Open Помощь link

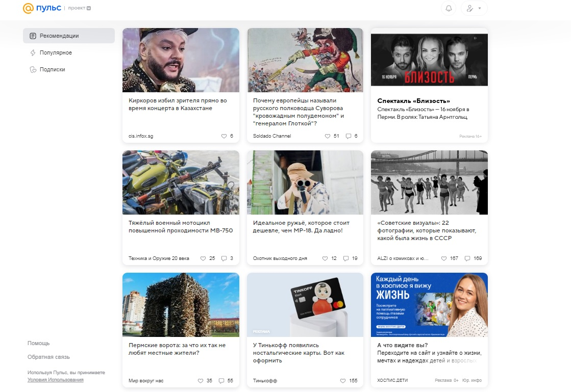(x=39, y=343)
